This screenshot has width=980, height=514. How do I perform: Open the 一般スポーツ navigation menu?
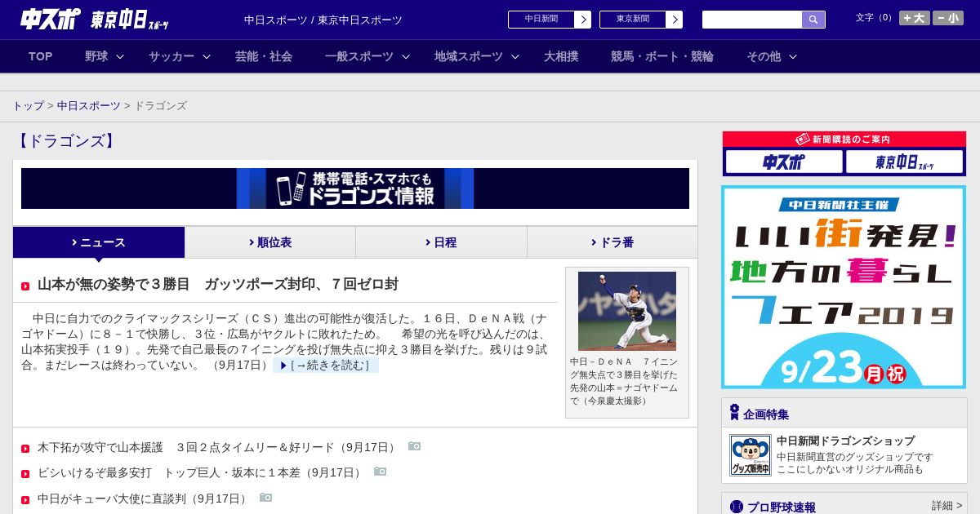click(x=359, y=56)
